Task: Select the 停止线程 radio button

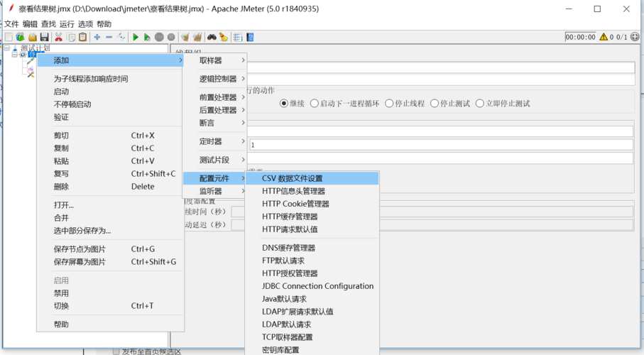Action: 389,104
